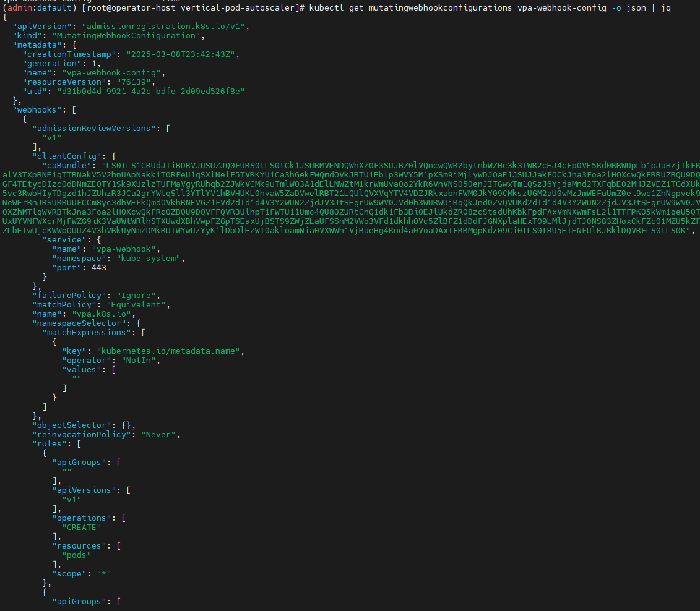Click the operator value "NotIn"
Image resolution: width=700 pixels, height=611 pixels.
pos(139,361)
